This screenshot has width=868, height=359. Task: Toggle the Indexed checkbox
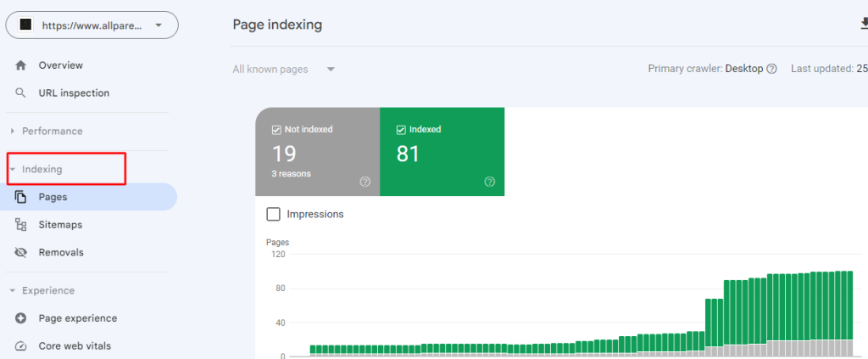pos(401,130)
